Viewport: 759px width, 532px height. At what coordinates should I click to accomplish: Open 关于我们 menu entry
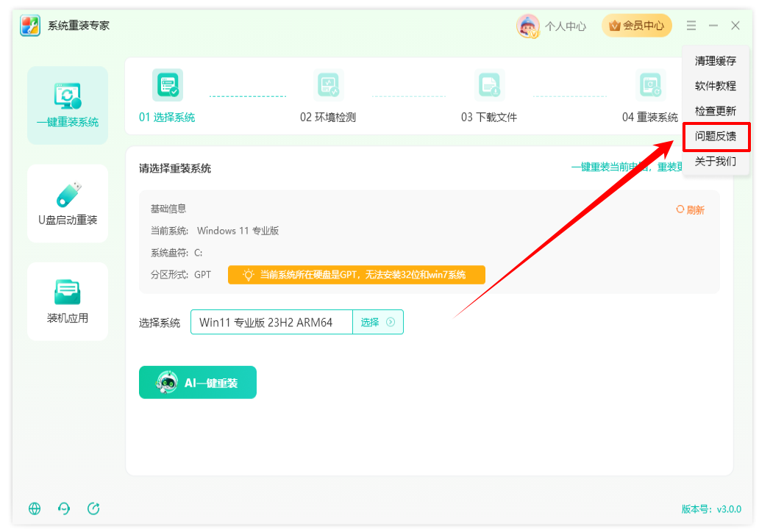716,162
